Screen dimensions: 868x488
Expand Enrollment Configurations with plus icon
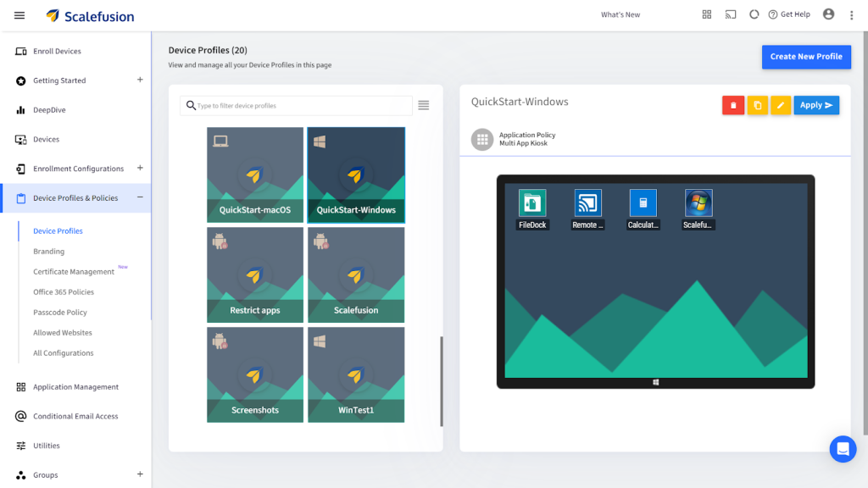(140, 168)
